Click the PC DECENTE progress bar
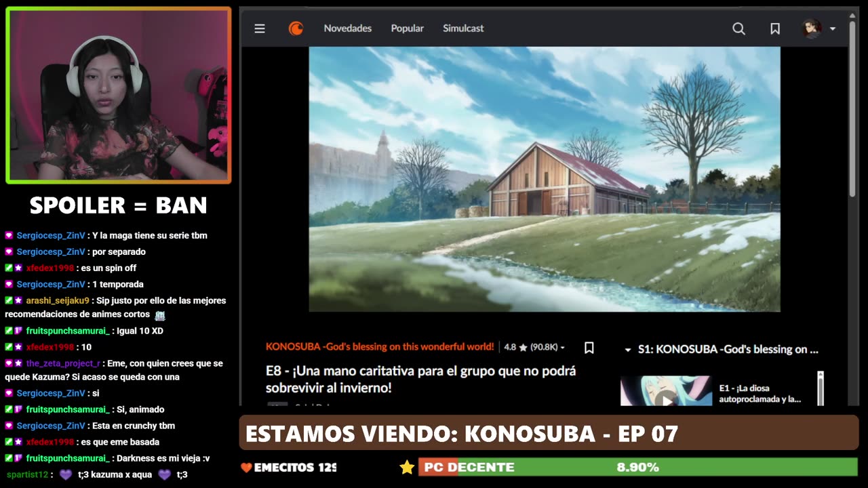The image size is (868, 488). point(637,467)
